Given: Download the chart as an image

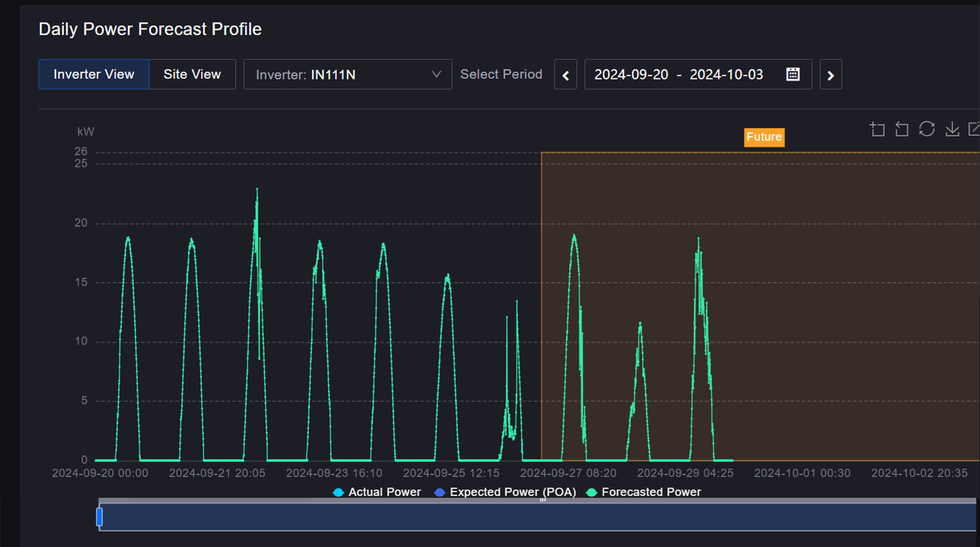Looking at the screenshot, I should (952, 129).
